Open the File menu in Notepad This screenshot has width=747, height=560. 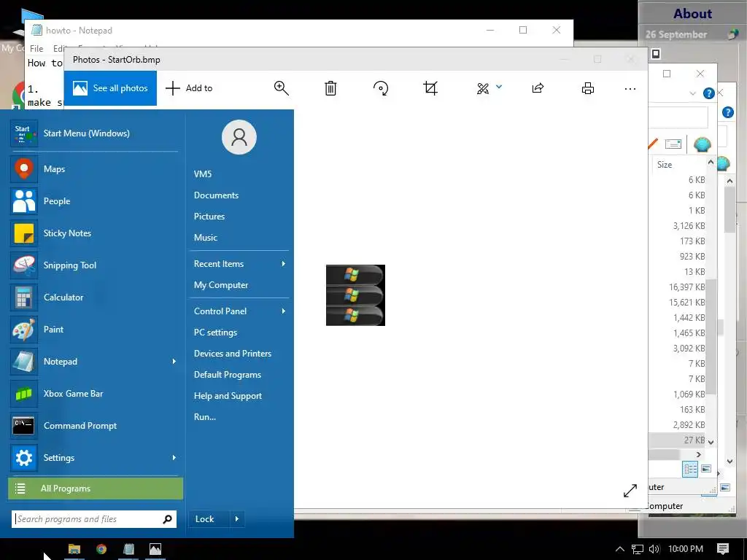pos(36,49)
